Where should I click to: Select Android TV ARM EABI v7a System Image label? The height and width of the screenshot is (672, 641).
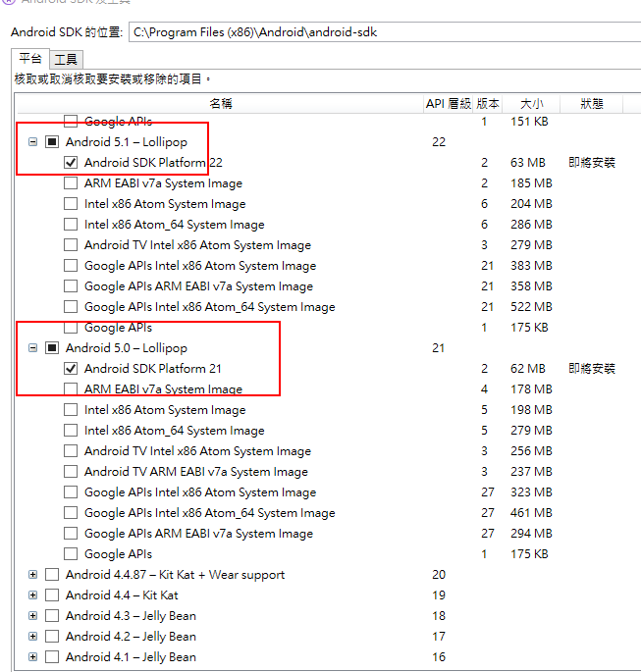(196, 472)
